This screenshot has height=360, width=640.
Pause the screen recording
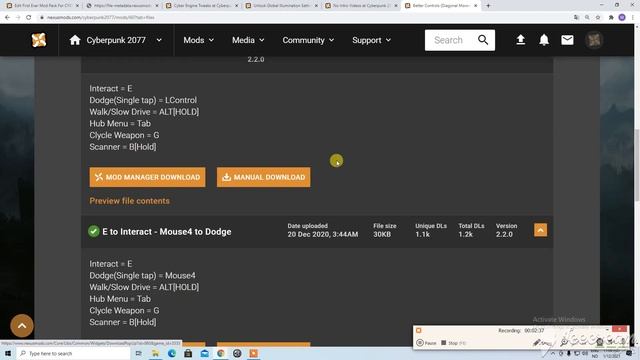coord(427,343)
